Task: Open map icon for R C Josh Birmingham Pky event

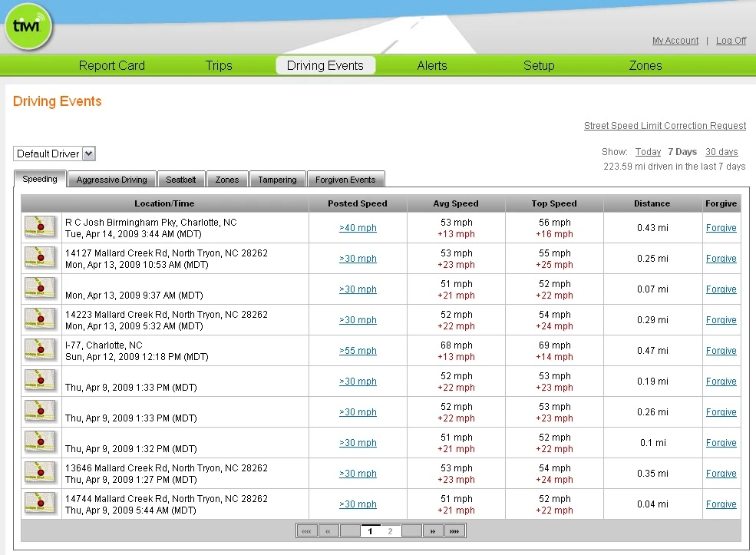Action: tap(41, 227)
